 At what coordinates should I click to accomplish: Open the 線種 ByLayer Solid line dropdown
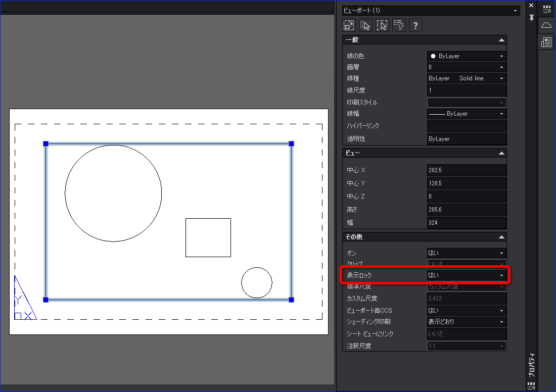pyautogui.click(x=467, y=78)
